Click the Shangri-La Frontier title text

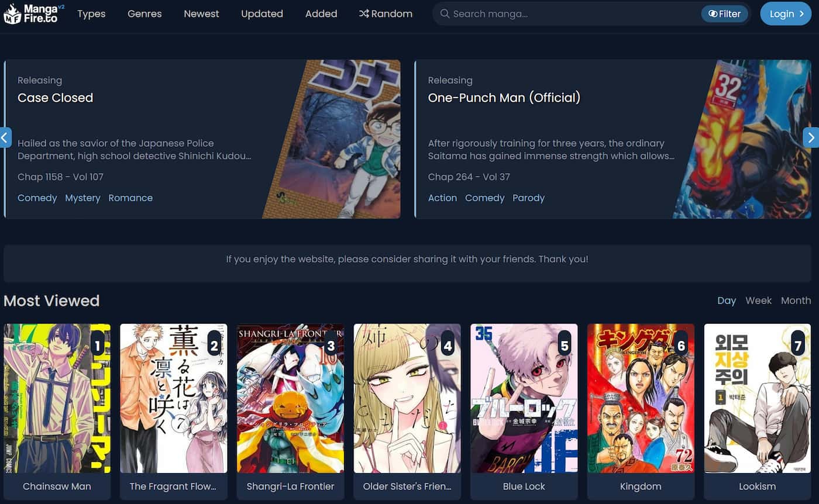[290, 486]
